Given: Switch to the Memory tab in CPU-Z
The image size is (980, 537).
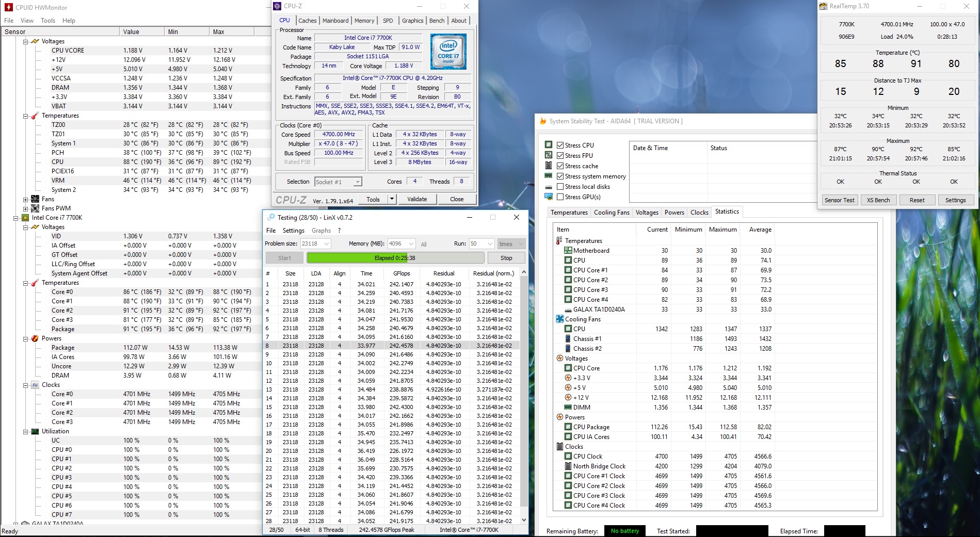Looking at the screenshot, I should [x=364, y=21].
